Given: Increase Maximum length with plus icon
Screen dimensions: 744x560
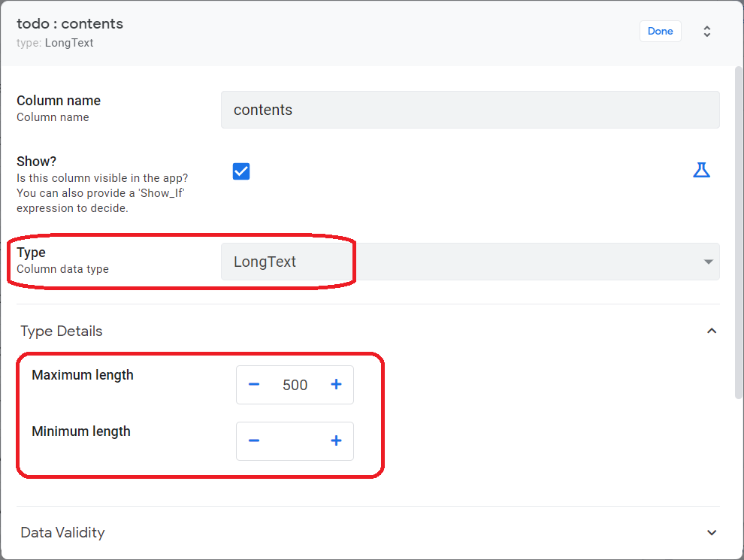Looking at the screenshot, I should (x=336, y=385).
